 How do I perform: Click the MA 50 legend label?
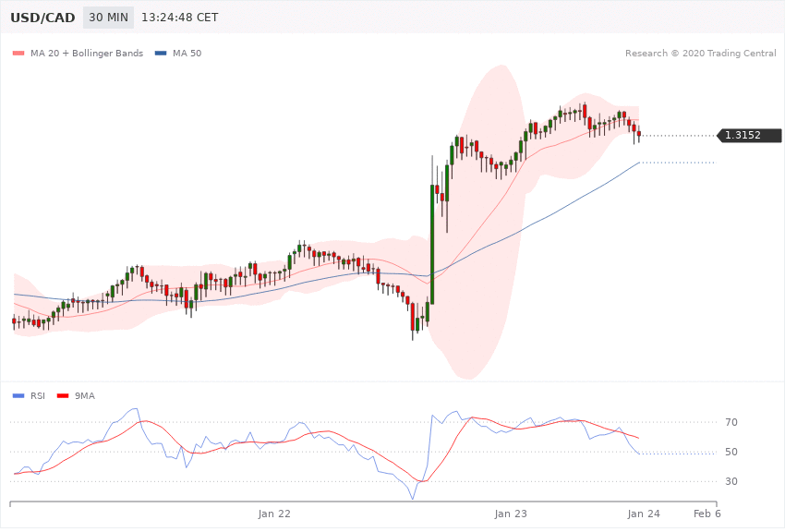[187, 53]
